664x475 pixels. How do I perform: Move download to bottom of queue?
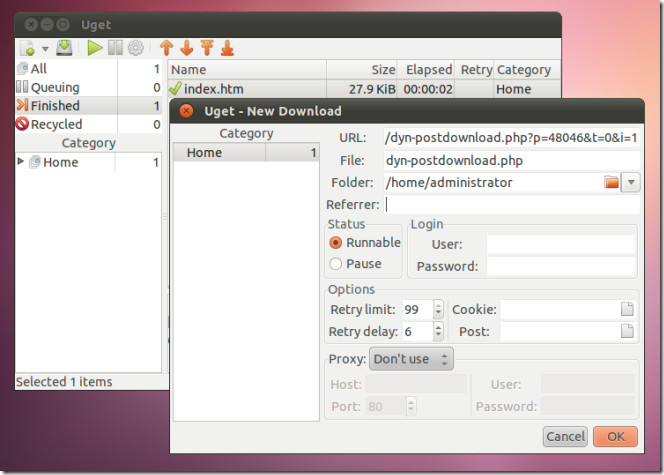coord(227,48)
